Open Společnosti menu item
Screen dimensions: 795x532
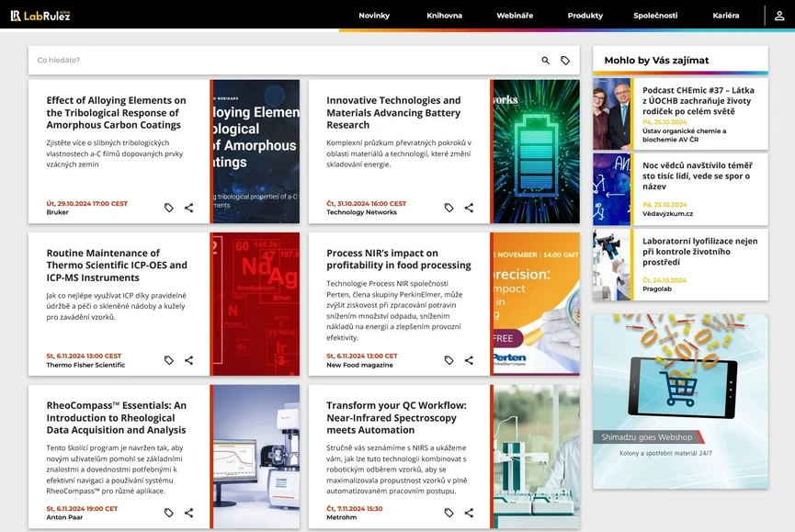(655, 16)
